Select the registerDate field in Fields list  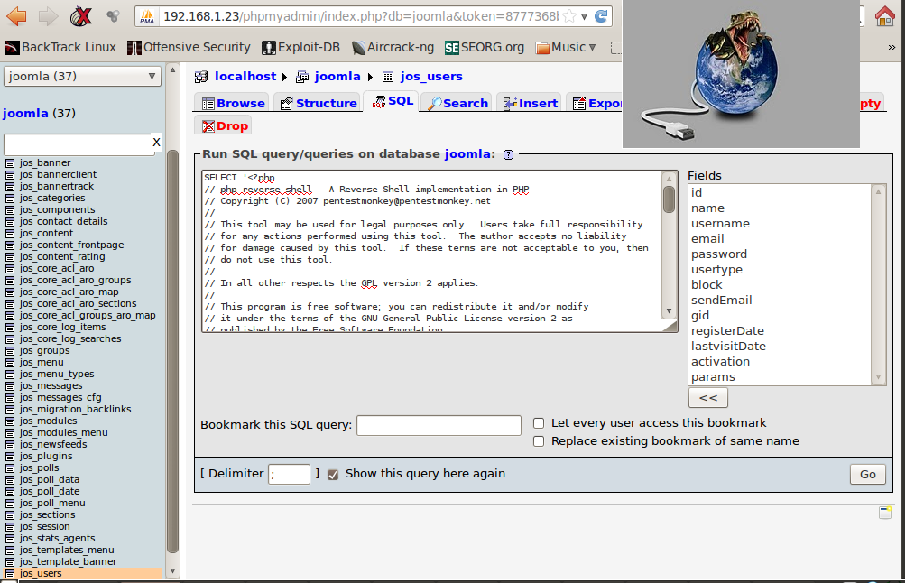pos(727,330)
